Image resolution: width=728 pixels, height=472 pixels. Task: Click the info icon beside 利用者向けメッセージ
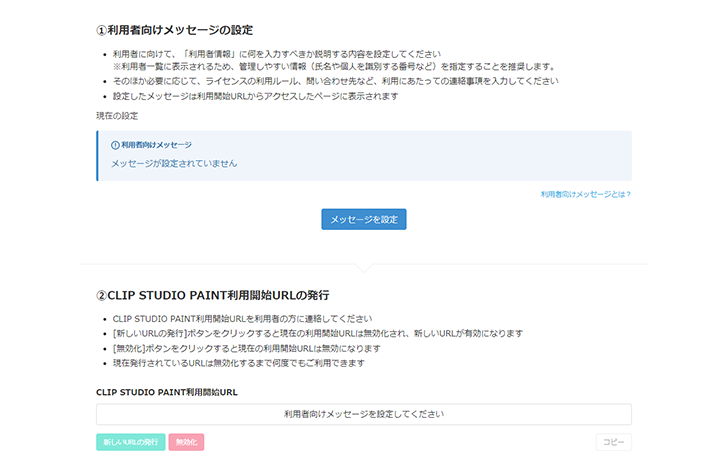point(115,145)
